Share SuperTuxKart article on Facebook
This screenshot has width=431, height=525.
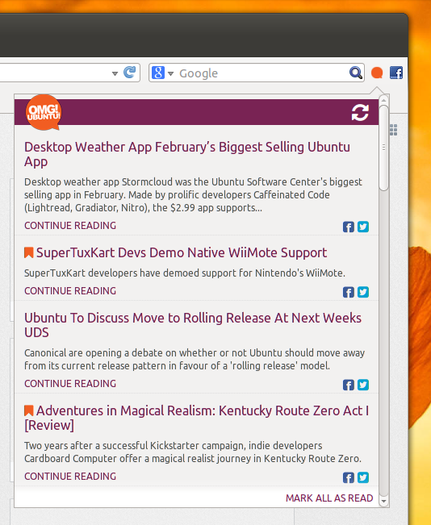[348, 292]
